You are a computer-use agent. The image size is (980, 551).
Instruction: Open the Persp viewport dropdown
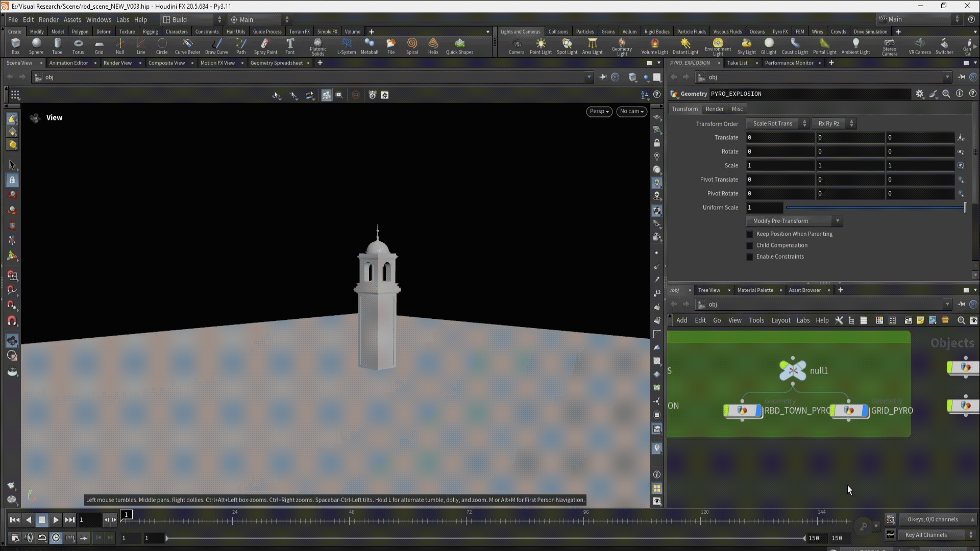point(599,111)
